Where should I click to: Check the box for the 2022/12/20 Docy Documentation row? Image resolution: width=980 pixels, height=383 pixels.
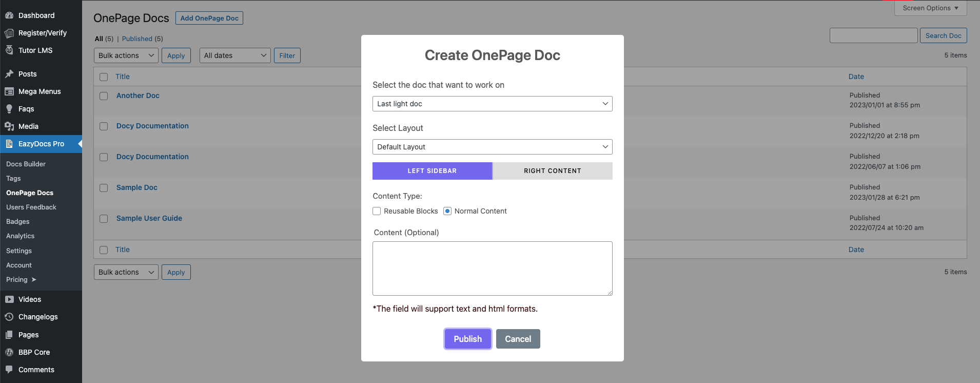(104, 126)
